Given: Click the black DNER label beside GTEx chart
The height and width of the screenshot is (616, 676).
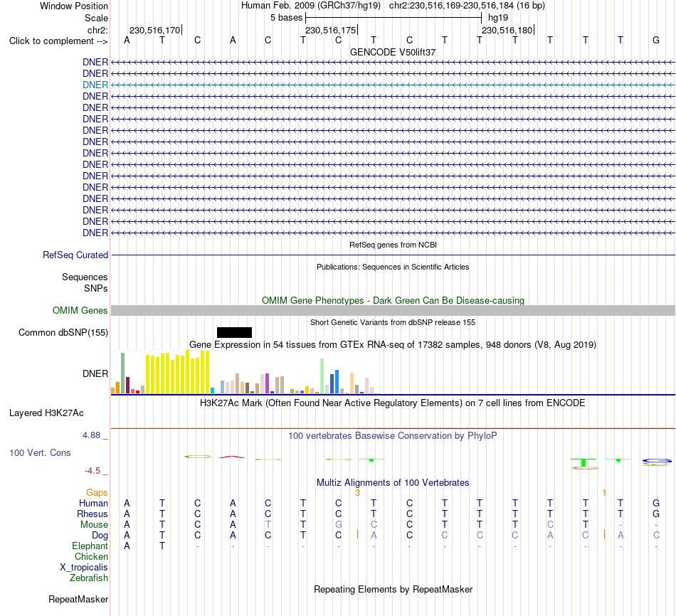Looking at the screenshot, I should [95, 373].
